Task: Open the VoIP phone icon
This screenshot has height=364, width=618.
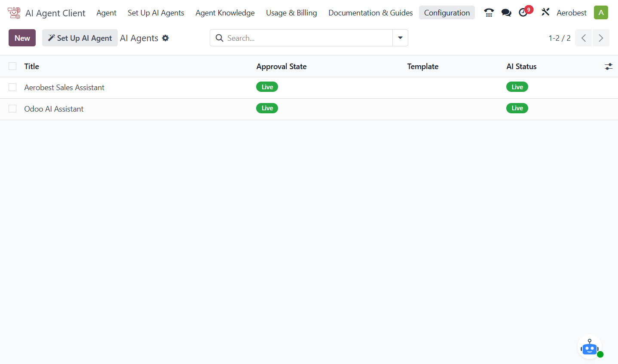Action: [x=489, y=13]
